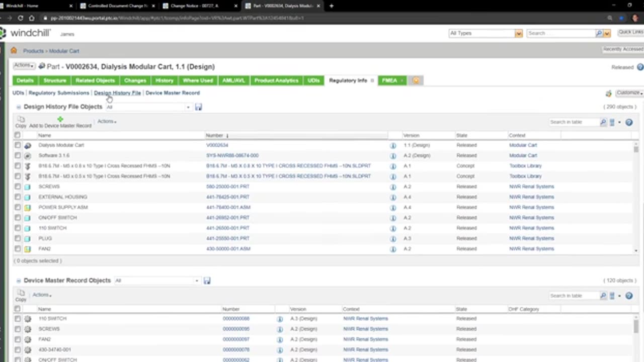Check the SCREWS row checkbox in history table
Screen dimensions: 644x362
coord(18,187)
